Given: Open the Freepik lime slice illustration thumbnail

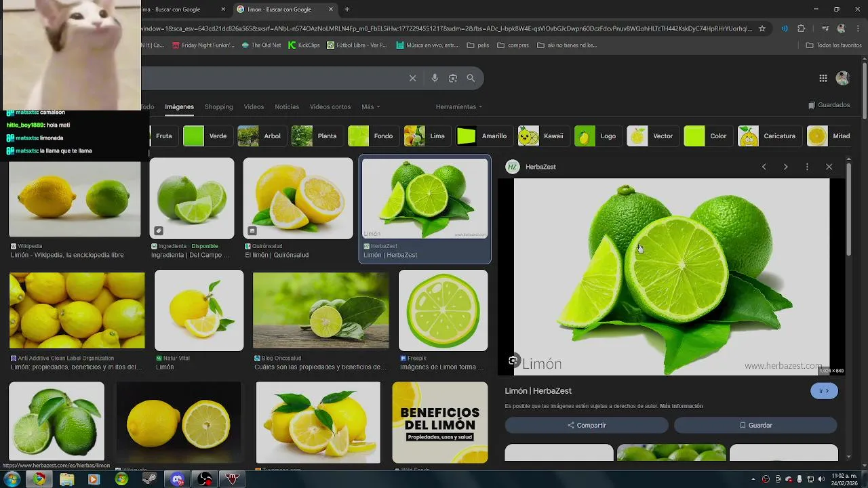Looking at the screenshot, I should pos(443,310).
